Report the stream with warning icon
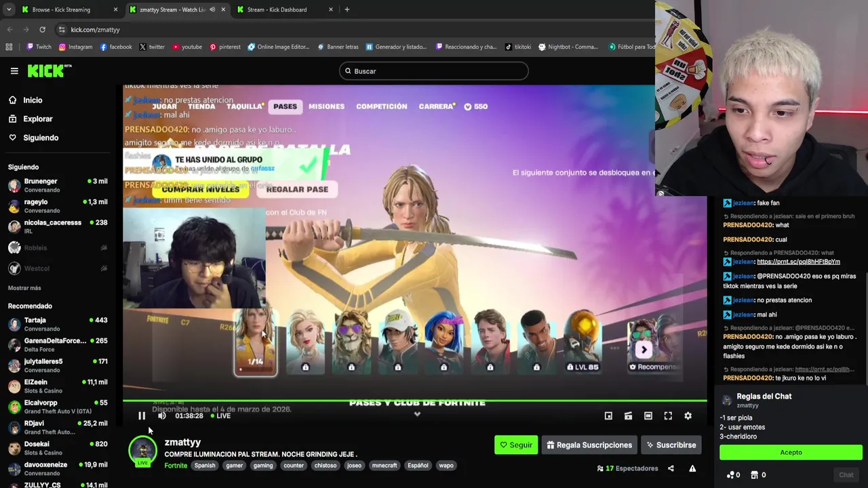 click(x=692, y=468)
